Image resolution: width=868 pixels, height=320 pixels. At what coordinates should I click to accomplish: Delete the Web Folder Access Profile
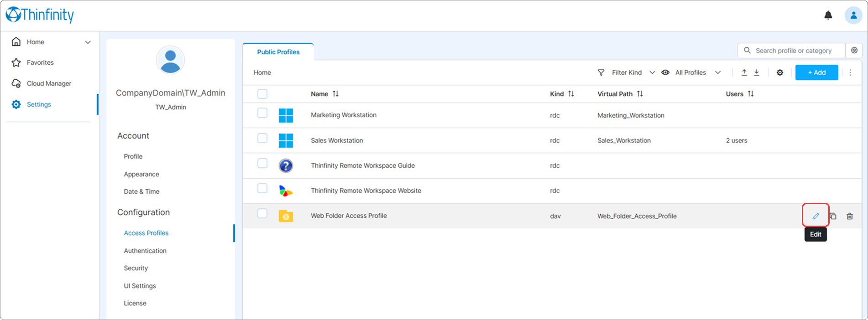pyautogui.click(x=850, y=216)
